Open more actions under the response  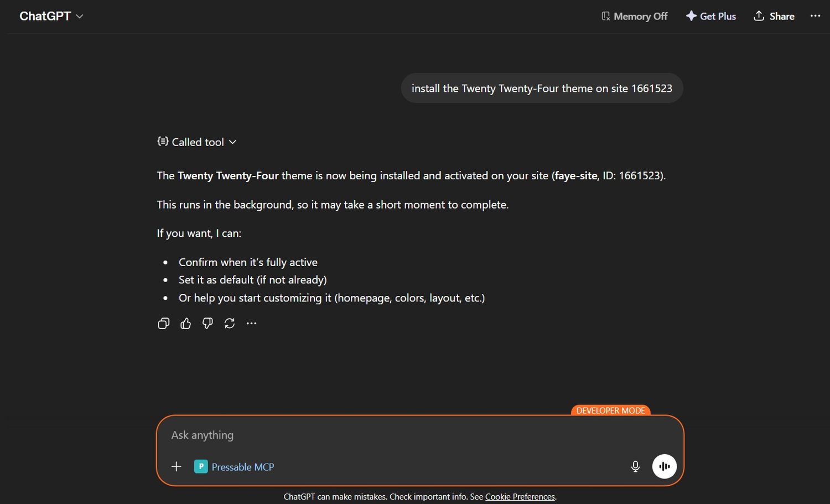click(x=251, y=323)
